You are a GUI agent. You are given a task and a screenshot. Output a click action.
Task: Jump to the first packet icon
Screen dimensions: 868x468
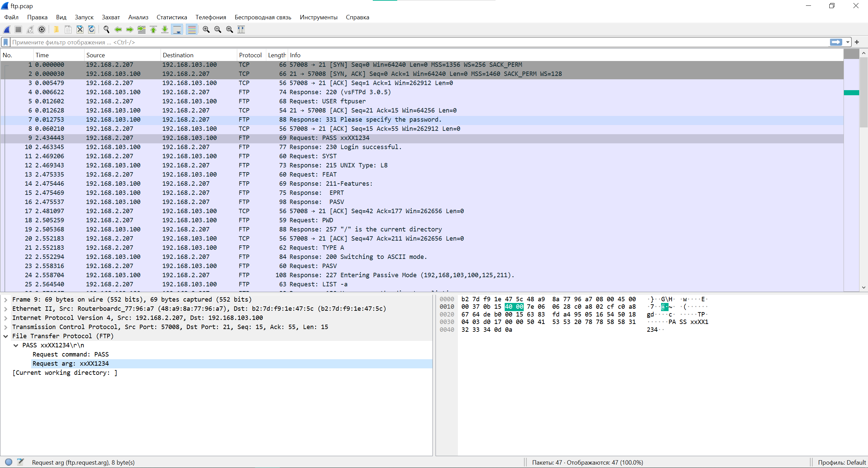[153, 29]
